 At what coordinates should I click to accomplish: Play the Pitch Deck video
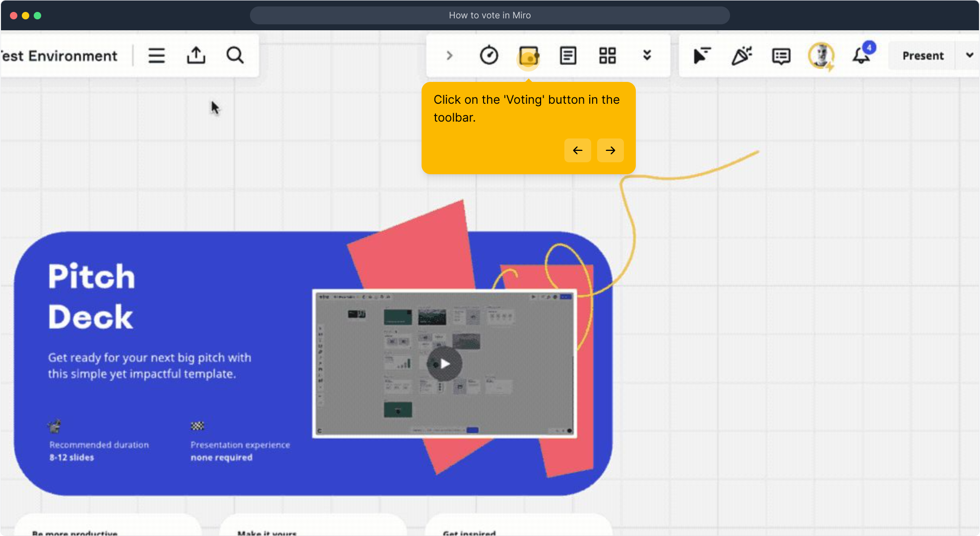pos(445,364)
